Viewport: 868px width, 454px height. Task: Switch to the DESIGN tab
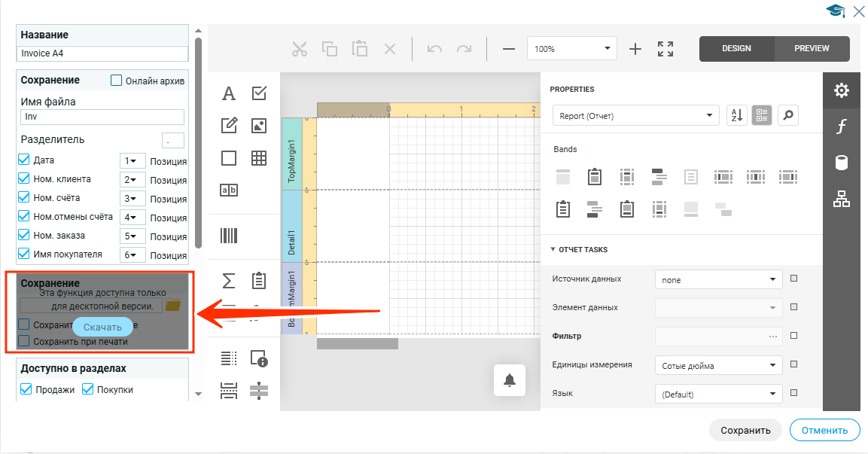pyautogui.click(x=736, y=49)
